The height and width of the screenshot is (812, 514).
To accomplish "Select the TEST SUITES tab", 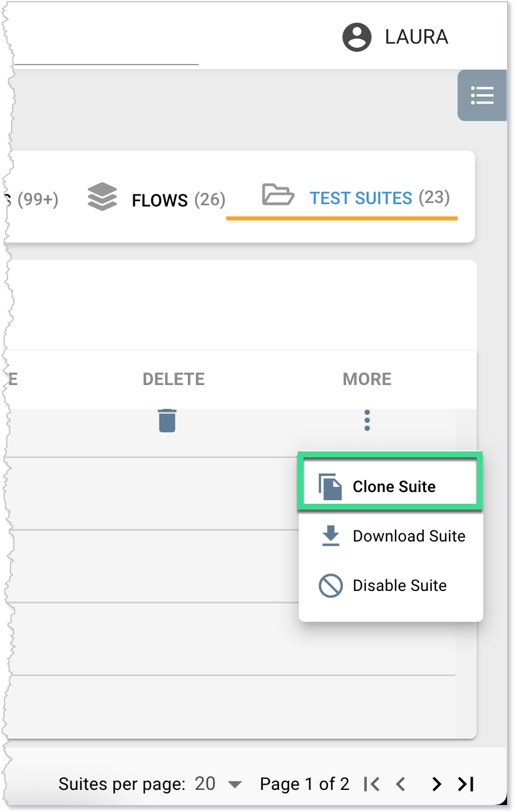I will [x=361, y=198].
